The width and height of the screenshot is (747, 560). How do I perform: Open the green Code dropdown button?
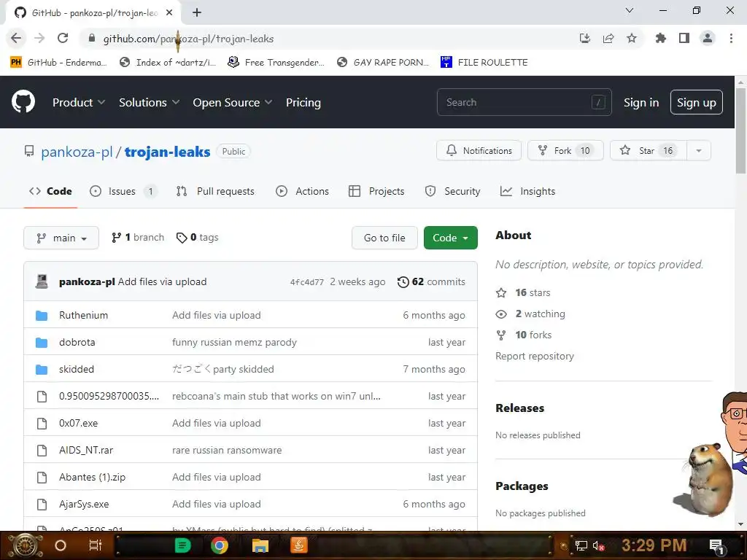click(450, 238)
